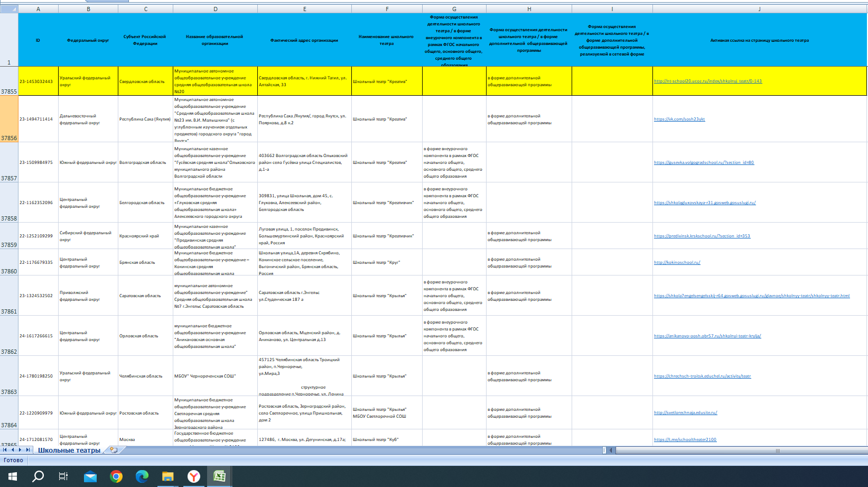Jump to first sheet with navigation arrow
Screen dimensions: 868x487
(x=5, y=450)
